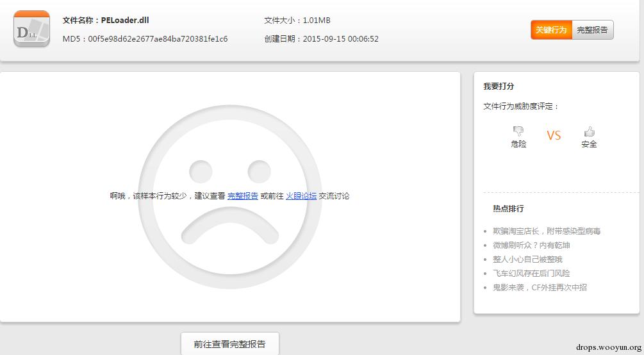Click the DLL file type icon
Image resolution: width=644 pixels, height=355 pixels.
[31, 29]
